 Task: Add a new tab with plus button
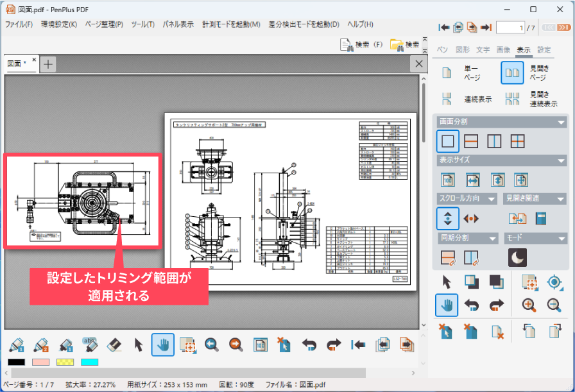(49, 64)
